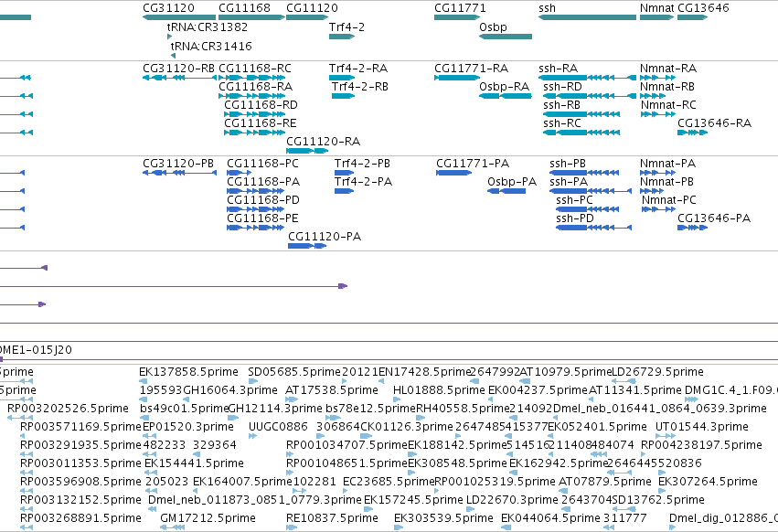
Task: Click EST EK044064.5prime
Action: [550, 518]
